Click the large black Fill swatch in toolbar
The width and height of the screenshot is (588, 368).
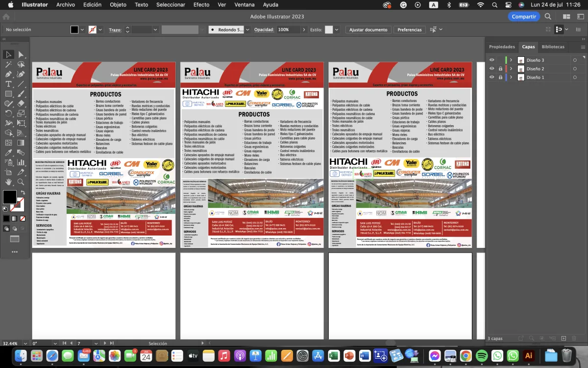coord(9,197)
